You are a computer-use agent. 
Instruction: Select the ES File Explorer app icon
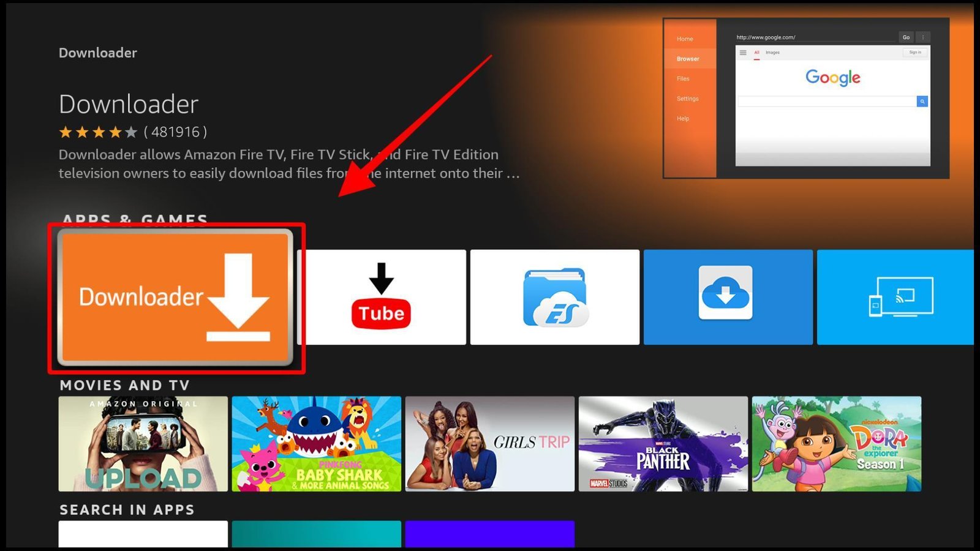click(x=553, y=296)
